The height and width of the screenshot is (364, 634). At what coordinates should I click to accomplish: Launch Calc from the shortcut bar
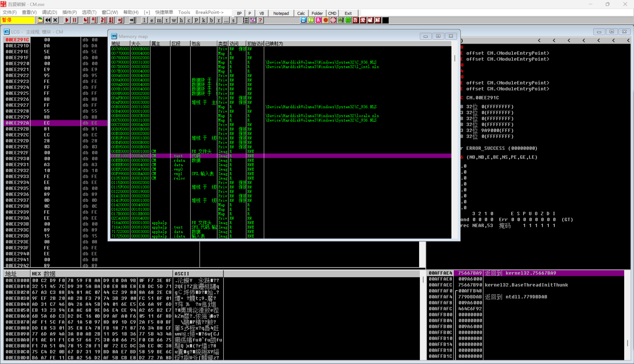tap(301, 13)
